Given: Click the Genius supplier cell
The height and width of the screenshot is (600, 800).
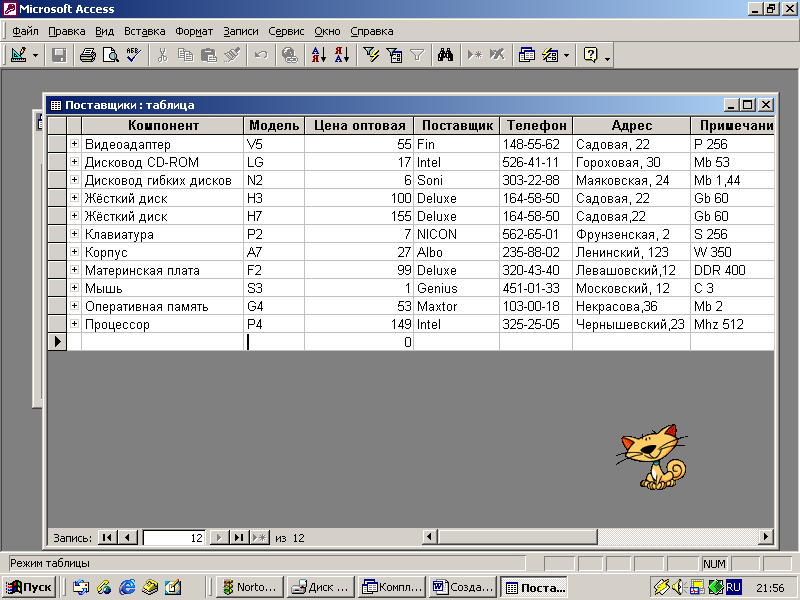Looking at the screenshot, I should [456, 288].
